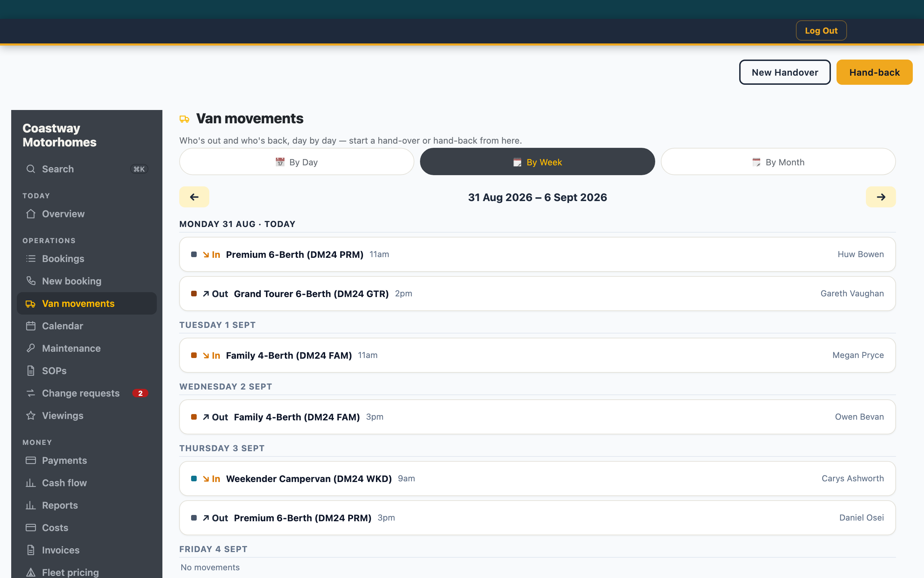Open Megan Pryce's Family 4-Berth return
This screenshot has height=578, width=924.
pos(538,355)
